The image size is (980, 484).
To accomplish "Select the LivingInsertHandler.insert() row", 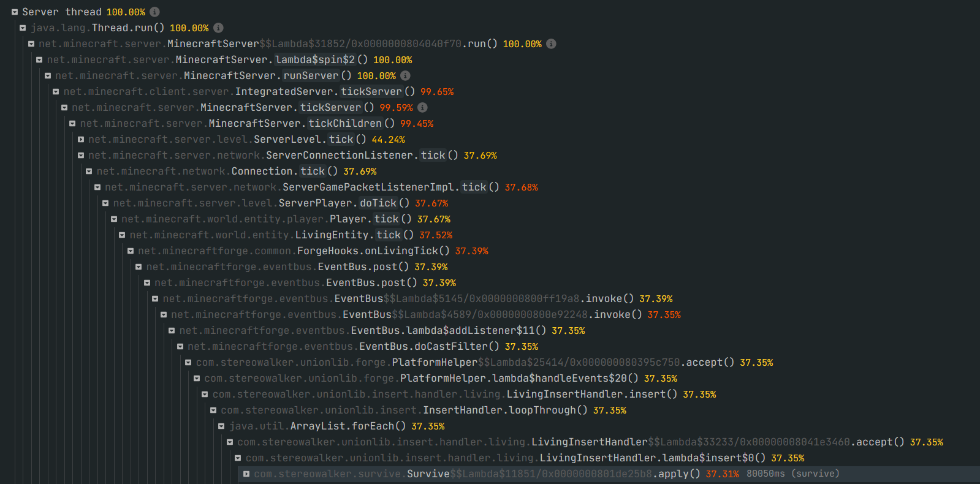I will (x=465, y=395).
